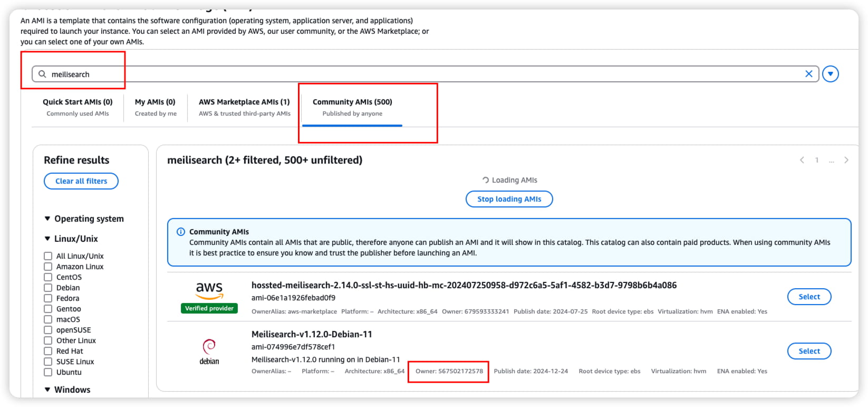Screen dimensions: 868x407
Task: Click page number 1 in pagination
Action: 817,160
